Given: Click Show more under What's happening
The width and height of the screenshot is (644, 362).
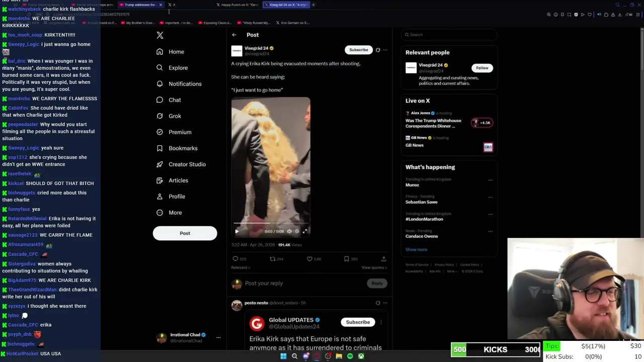Looking at the screenshot, I should pyautogui.click(x=416, y=249).
